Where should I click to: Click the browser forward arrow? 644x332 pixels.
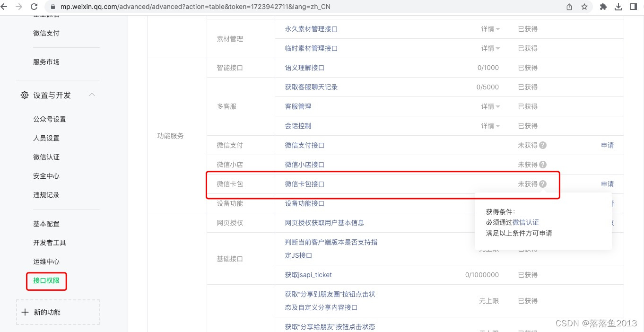coord(19,7)
